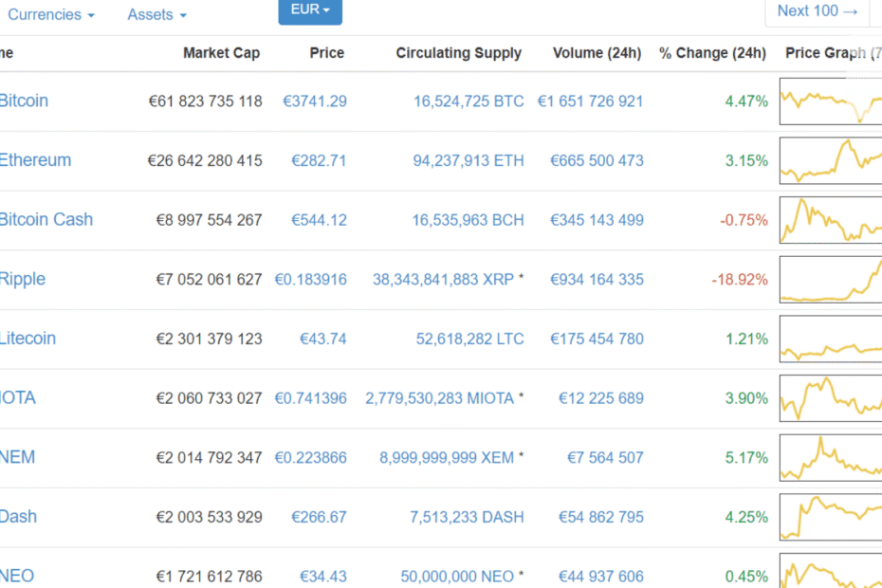Click Ripple volume €934 164 335

point(597,280)
